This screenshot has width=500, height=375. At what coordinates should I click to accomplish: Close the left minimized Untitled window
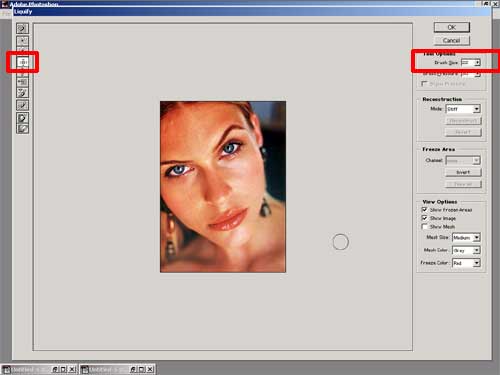72,369
